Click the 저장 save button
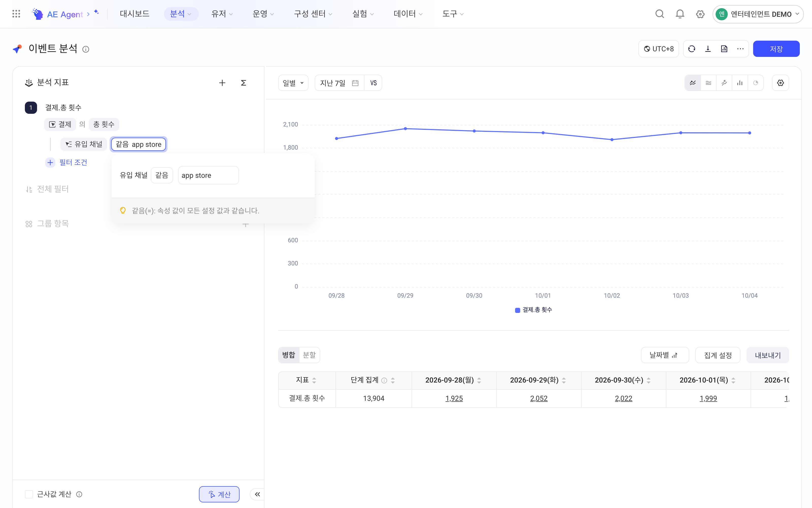 coord(776,49)
